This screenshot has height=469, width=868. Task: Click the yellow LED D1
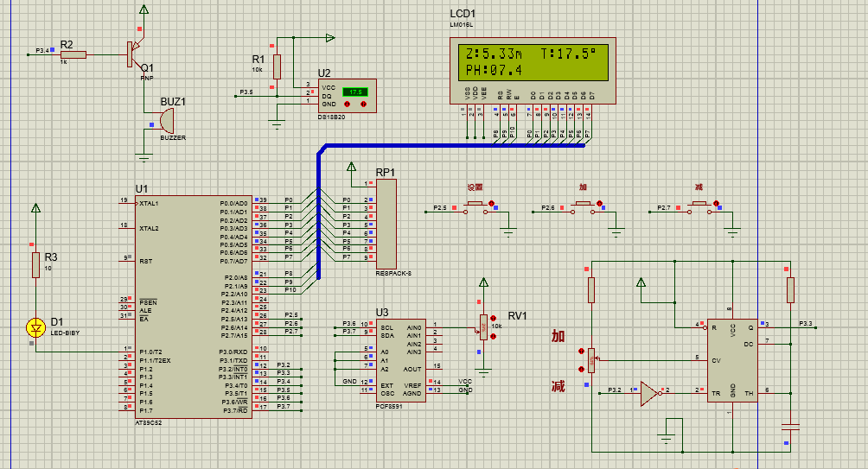coord(35,327)
